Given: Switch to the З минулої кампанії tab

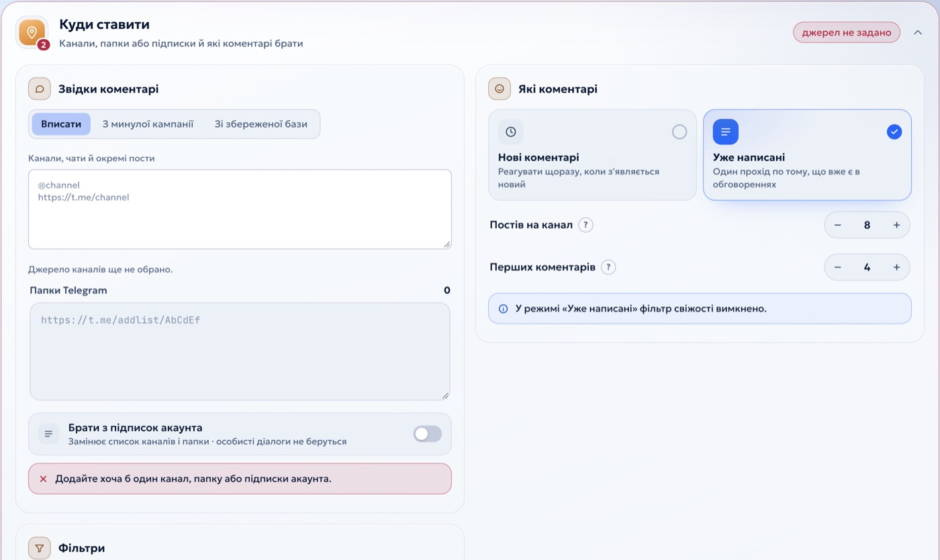Looking at the screenshot, I should pos(148,124).
